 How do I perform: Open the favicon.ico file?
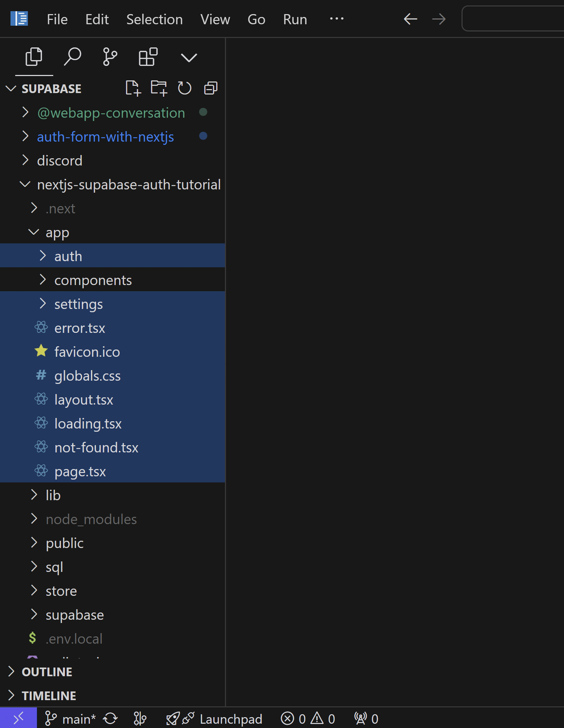coord(113,352)
